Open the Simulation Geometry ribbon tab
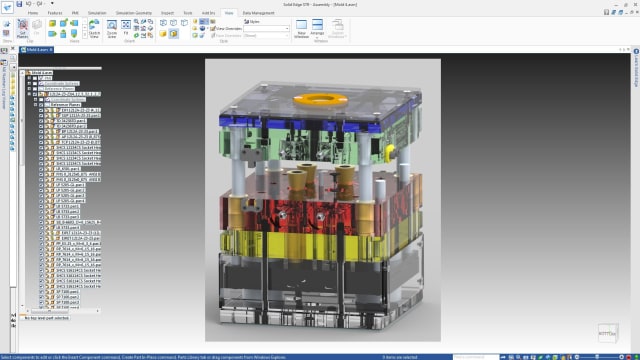The image size is (640, 360). point(133,13)
